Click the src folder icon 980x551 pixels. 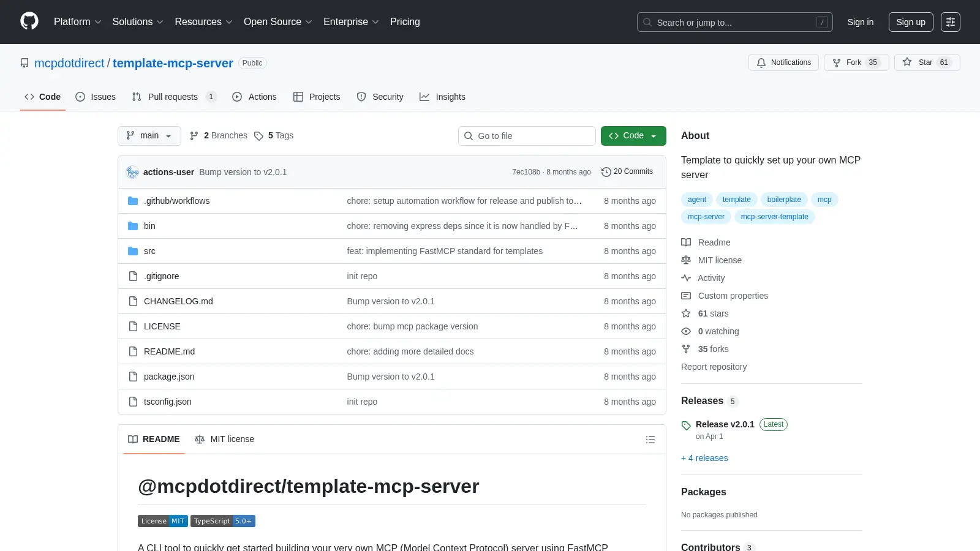coord(133,251)
